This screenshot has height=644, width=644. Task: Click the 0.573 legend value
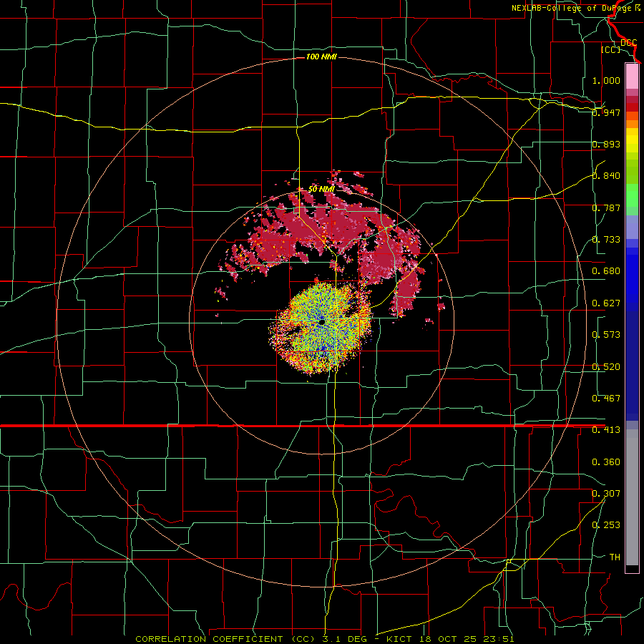tap(606, 335)
